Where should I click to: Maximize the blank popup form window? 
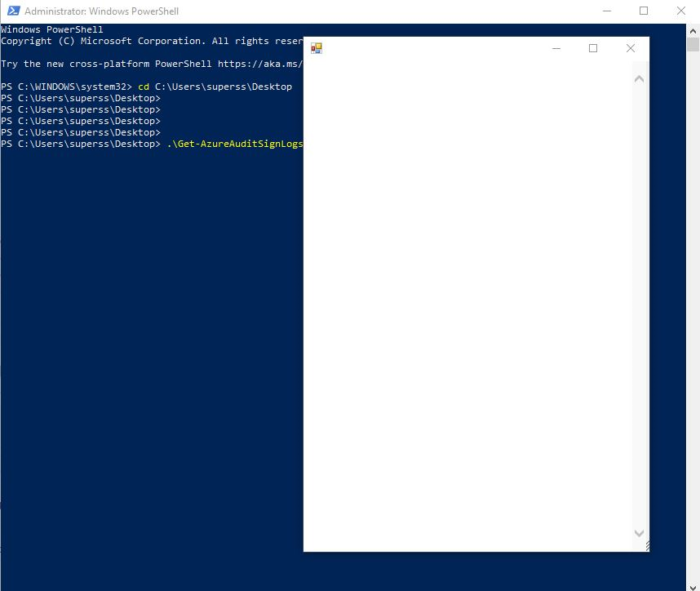pyautogui.click(x=593, y=48)
